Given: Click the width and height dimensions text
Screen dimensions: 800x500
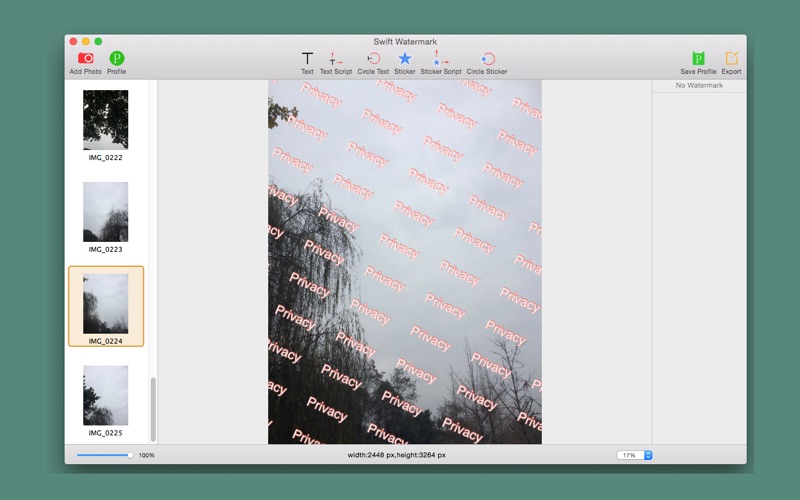Looking at the screenshot, I should tap(396, 455).
